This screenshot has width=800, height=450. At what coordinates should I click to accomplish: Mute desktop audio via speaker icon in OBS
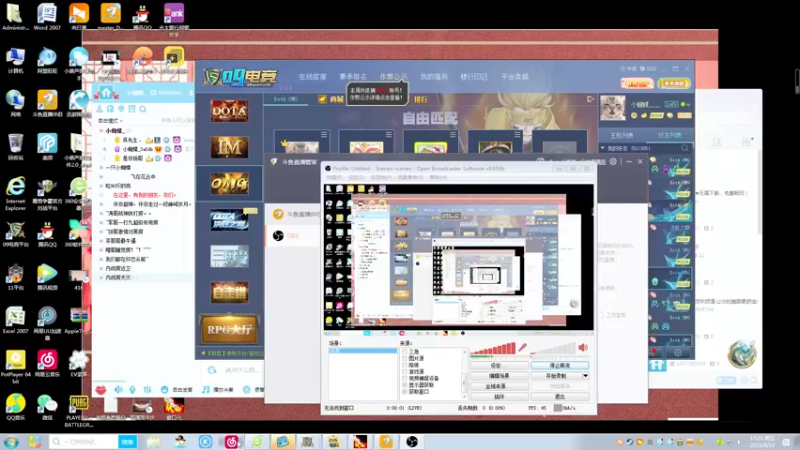[583, 347]
